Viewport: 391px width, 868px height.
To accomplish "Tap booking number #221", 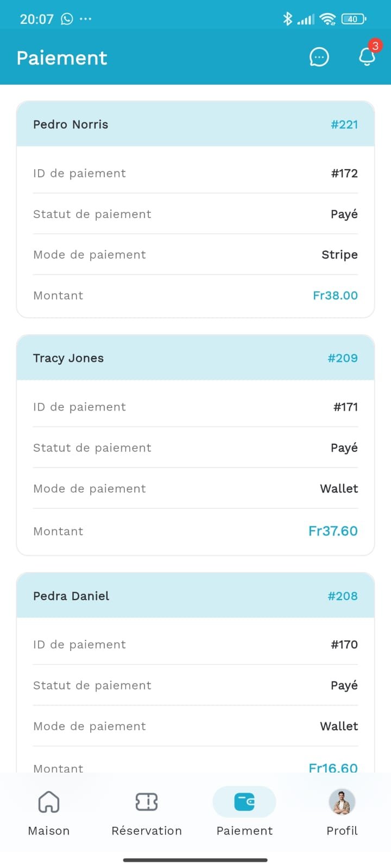I will pos(344,124).
